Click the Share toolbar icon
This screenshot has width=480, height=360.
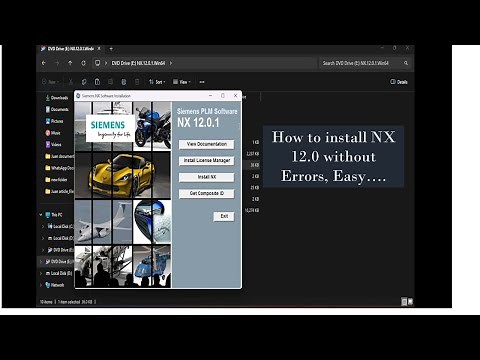tap(124, 82)
